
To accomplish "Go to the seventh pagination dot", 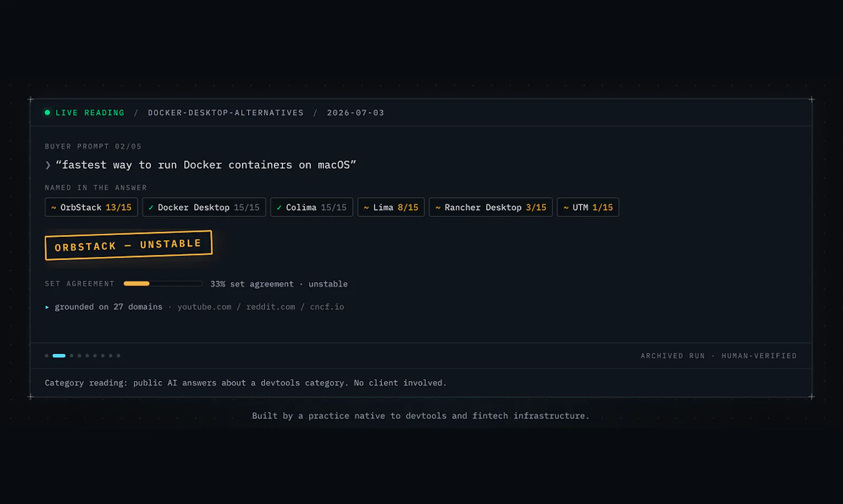I will tap(103, 356).
